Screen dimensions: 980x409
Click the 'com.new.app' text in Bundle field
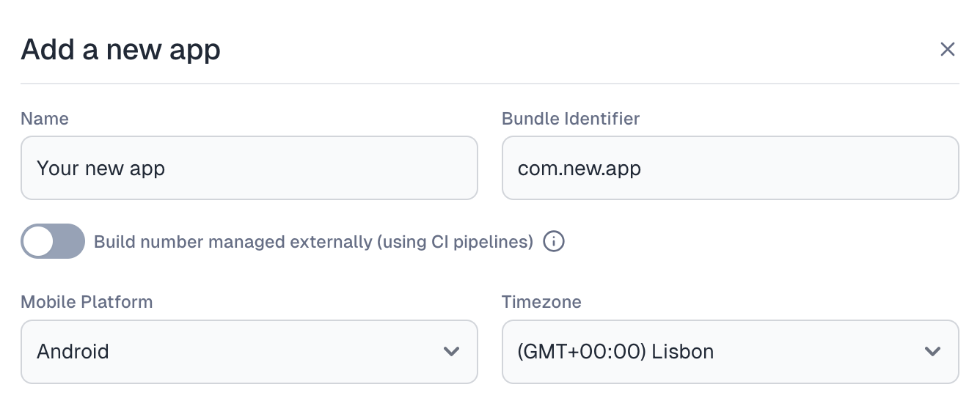coord(579,169)
